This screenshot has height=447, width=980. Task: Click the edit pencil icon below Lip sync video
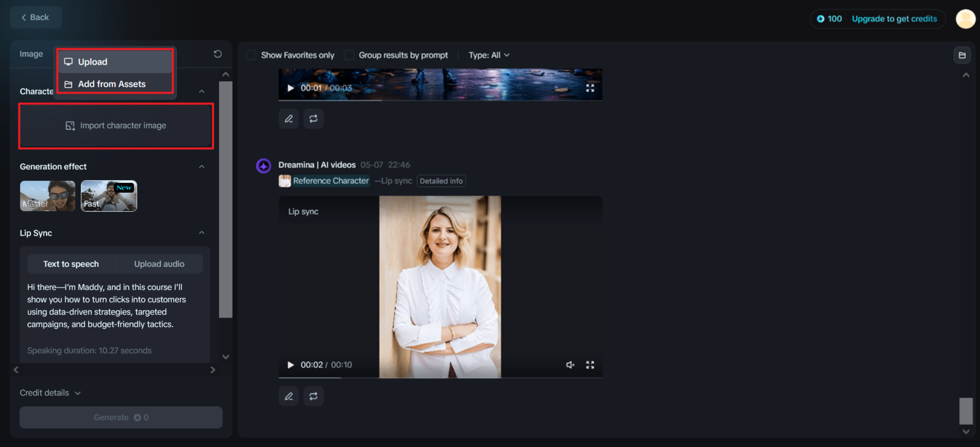coord(289,396)
